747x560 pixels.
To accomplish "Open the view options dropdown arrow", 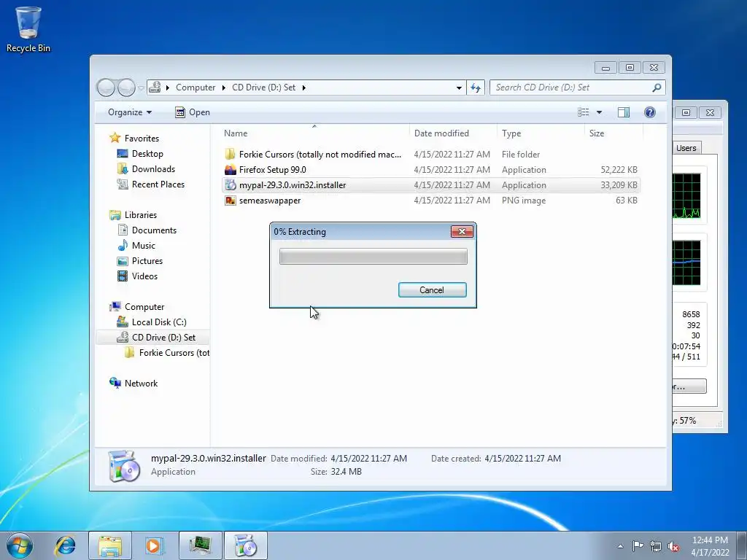I will (600, 112).
